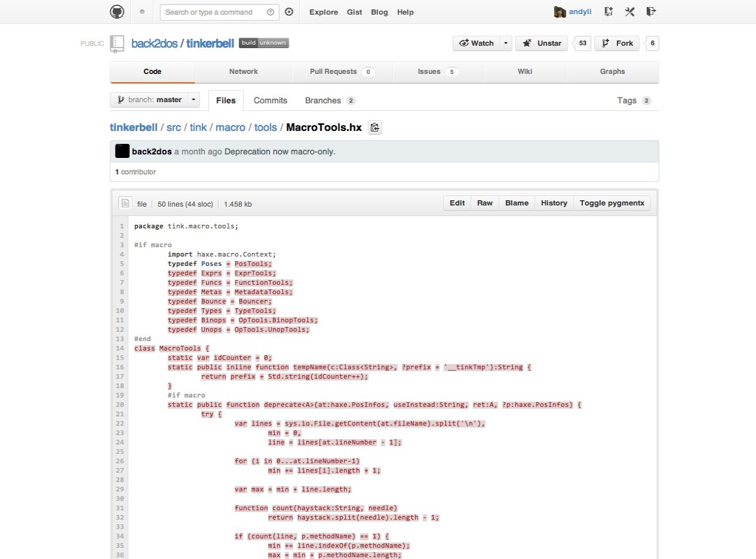Sign out using the exit icon

coord(651,12)
